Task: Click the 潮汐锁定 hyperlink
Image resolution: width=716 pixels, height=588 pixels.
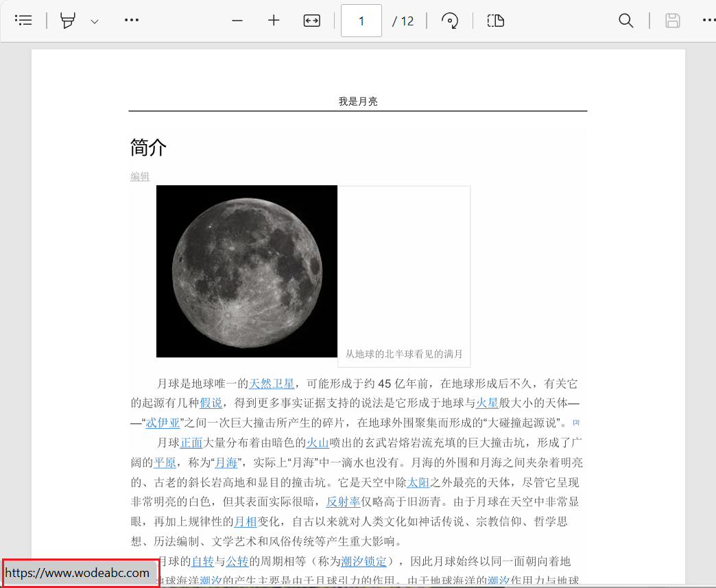Action: point(364,561)
